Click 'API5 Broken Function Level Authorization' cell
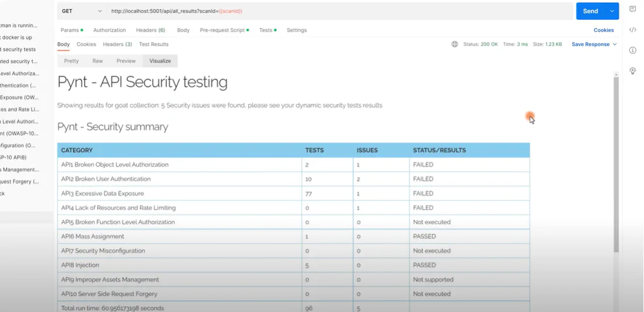 [x=180, y=222]
